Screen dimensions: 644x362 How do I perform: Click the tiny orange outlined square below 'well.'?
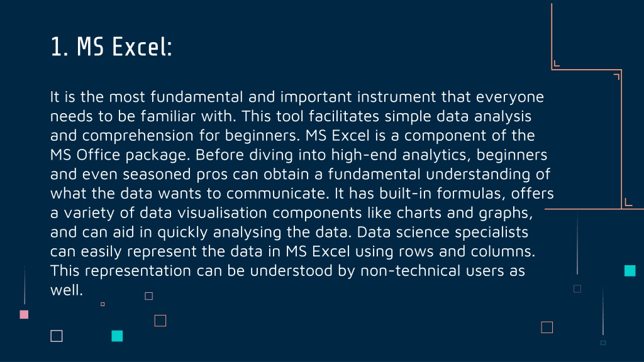pyautogui.click(x=103, y=304)
